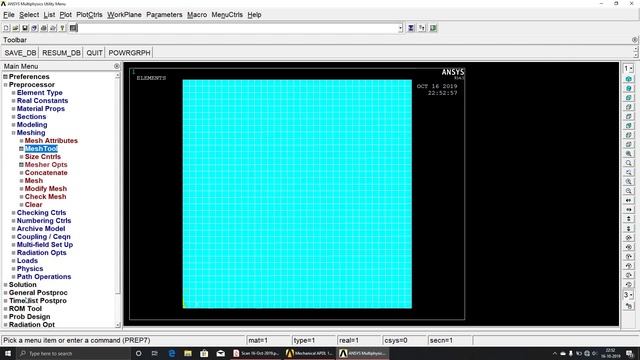Click the ANSYS Help question-mark icon
Screen dimensions: 640x360
tap(62, 28)
